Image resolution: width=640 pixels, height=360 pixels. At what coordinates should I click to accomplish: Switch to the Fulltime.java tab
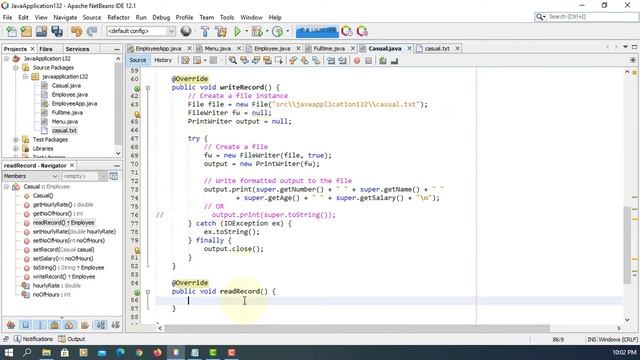coord(329,49)
